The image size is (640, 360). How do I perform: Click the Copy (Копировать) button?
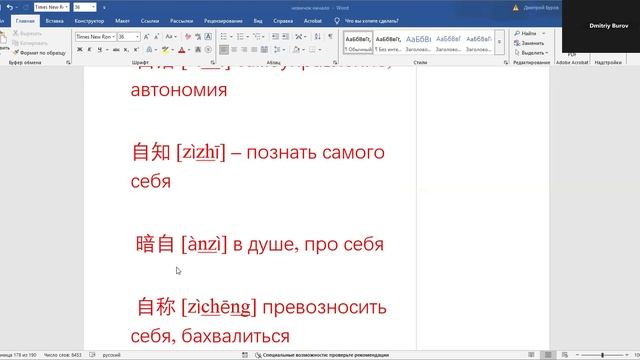click(x=30, y=43)
